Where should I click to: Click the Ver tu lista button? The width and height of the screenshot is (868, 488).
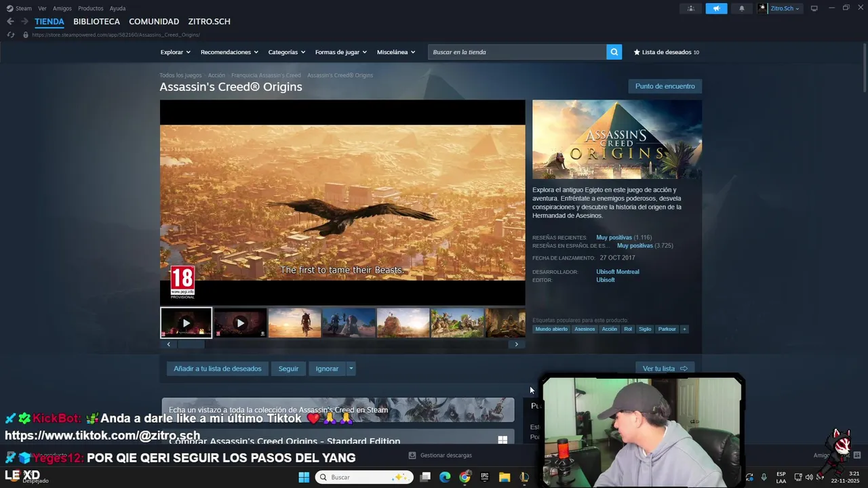tap(665, 369)
